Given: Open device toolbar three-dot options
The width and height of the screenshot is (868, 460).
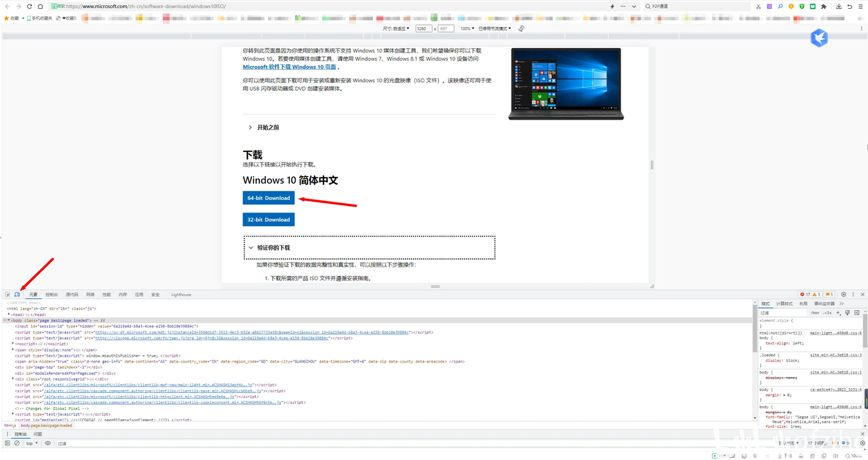Looking at the screenshot, I should point(861,28).
